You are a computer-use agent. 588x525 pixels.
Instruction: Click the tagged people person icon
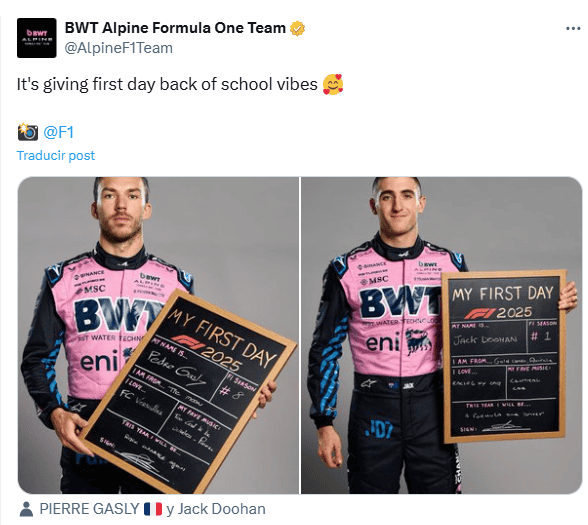click(26, 509)
